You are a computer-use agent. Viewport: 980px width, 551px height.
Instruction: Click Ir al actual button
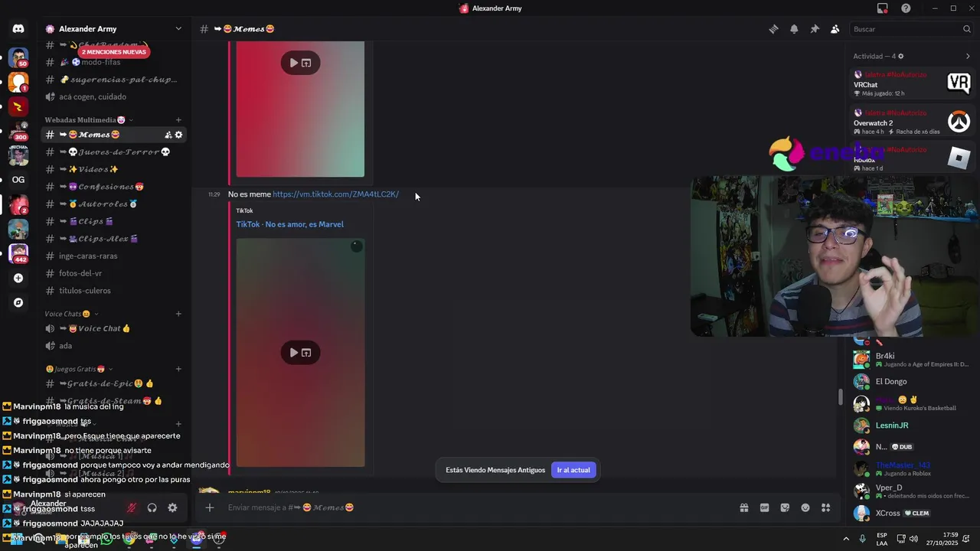tap(573, 470)
